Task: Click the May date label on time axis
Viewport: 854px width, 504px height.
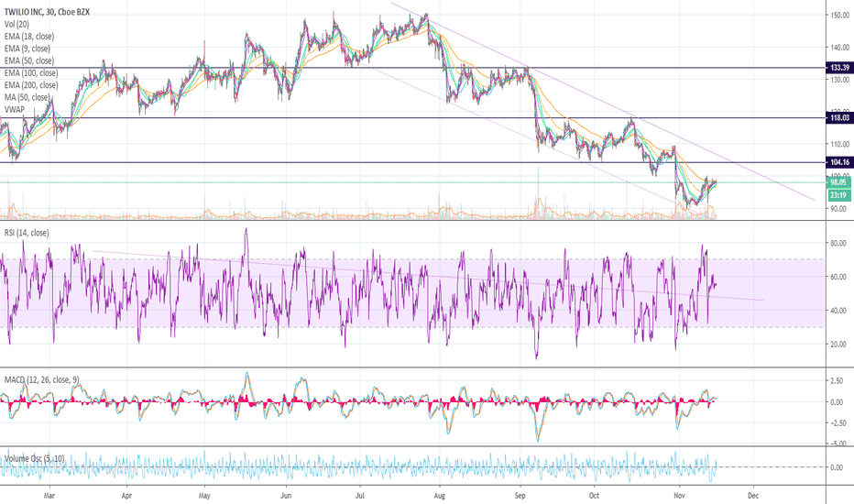Action: coord(204,496)
